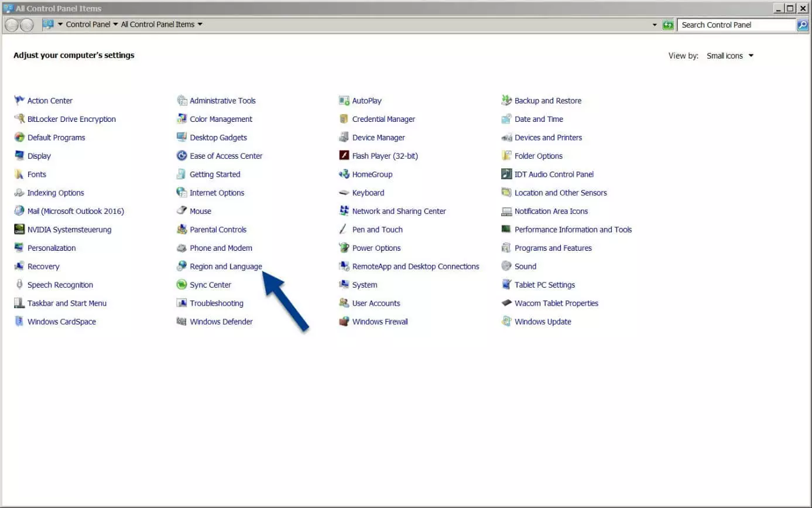Open the Desktop Gadgets icon
This screenshot has height=508, width=812.
point(181,138)
